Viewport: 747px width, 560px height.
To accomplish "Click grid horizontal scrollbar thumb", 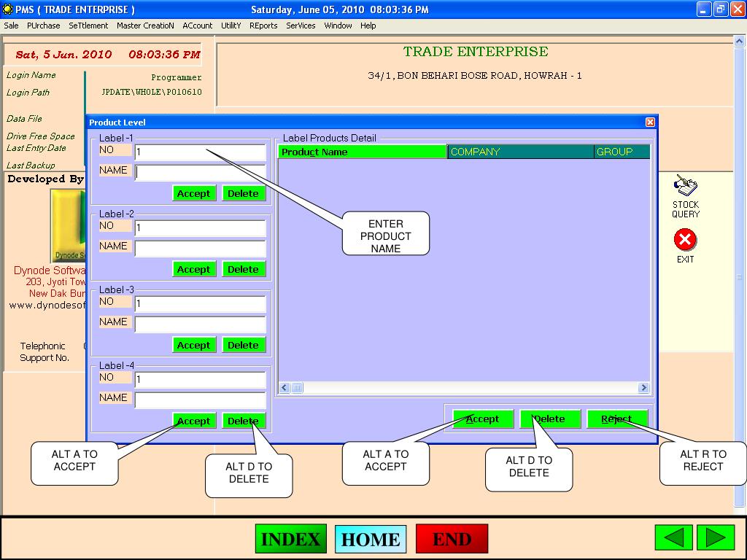I will tap(296, 387).
